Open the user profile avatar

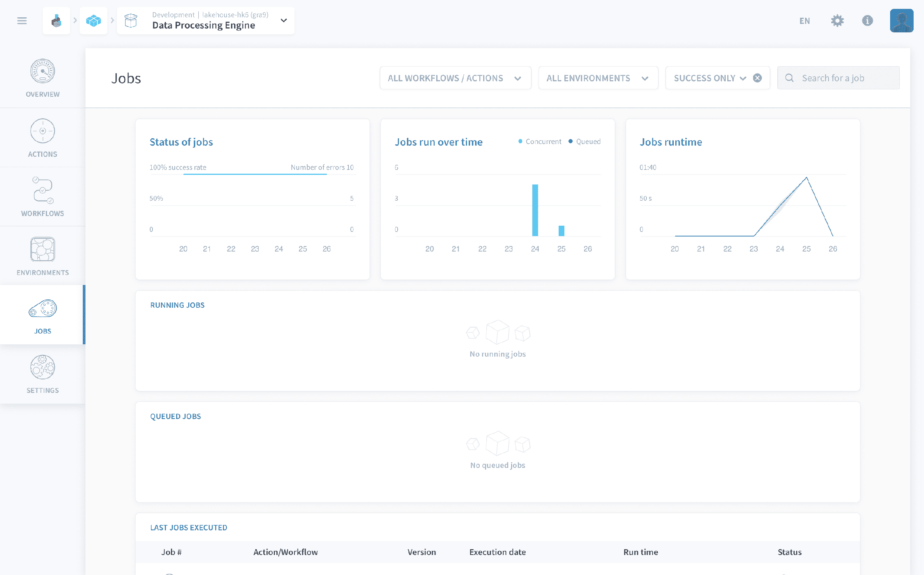click(902, 21)
